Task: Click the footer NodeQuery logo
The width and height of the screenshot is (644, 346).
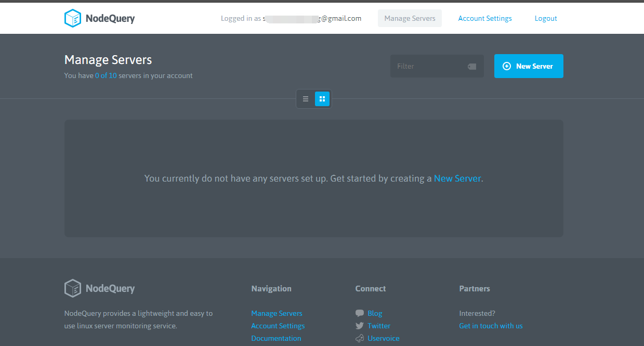Action: click(x=99, y=288)
